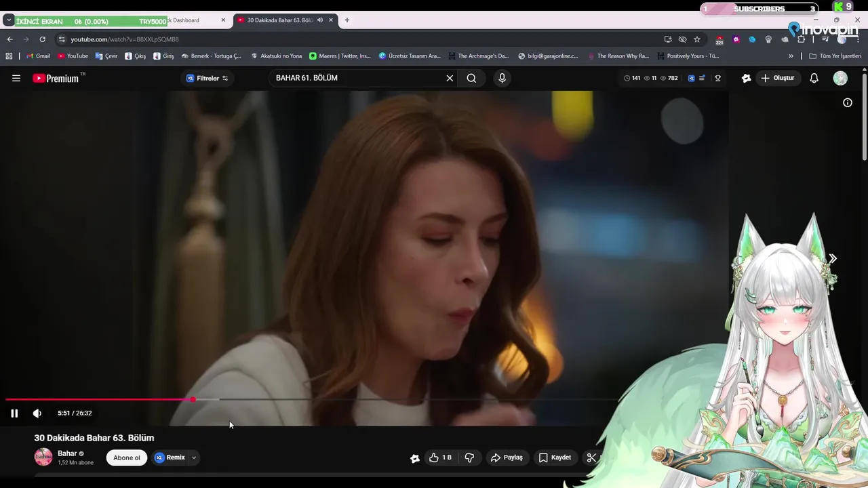Reload the current page
Viewport: 868px width, 488px height.
43,39
